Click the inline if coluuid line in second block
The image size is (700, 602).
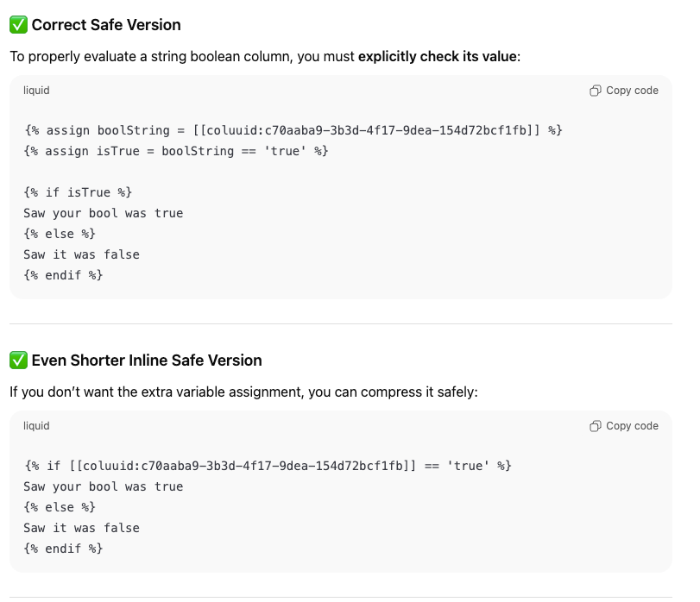coord(268,466)
